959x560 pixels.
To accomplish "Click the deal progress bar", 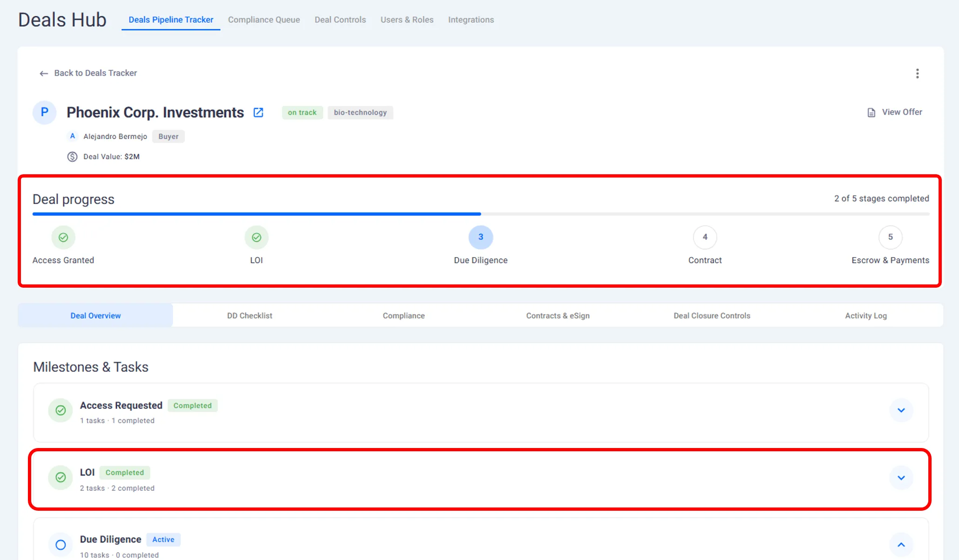I will (480, 214).
